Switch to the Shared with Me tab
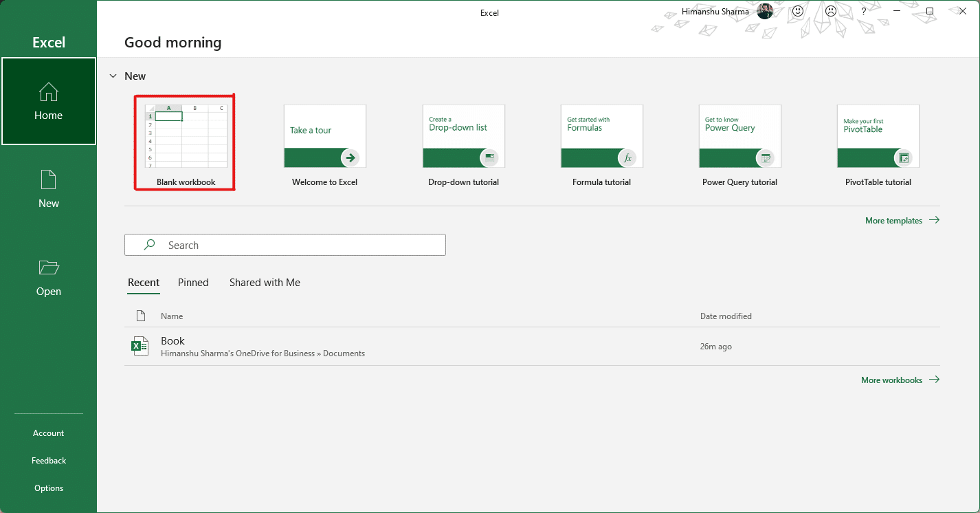This screenshot has height=513, width=980. point(265,283)
